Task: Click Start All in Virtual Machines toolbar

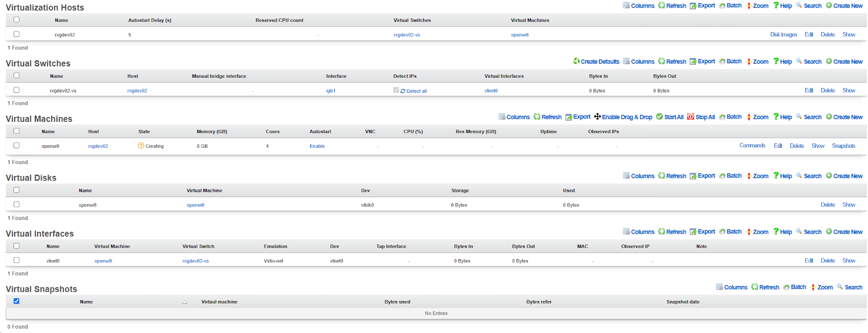Action: [x=669, y=117]
